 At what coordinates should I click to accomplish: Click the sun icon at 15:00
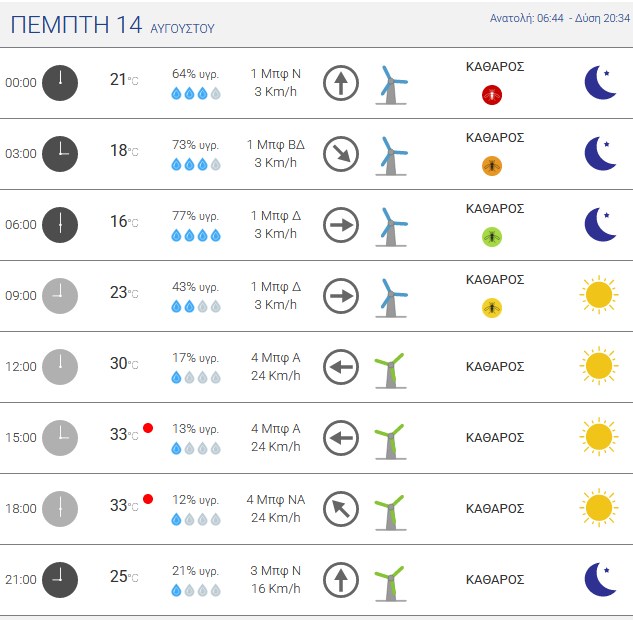click(x=599, y=437)
